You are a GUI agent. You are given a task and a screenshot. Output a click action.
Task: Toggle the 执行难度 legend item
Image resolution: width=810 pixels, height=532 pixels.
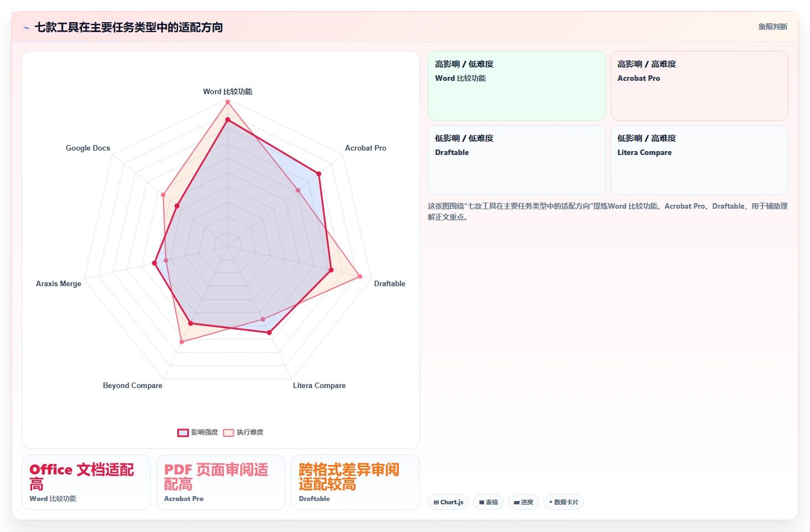(243, 432)
